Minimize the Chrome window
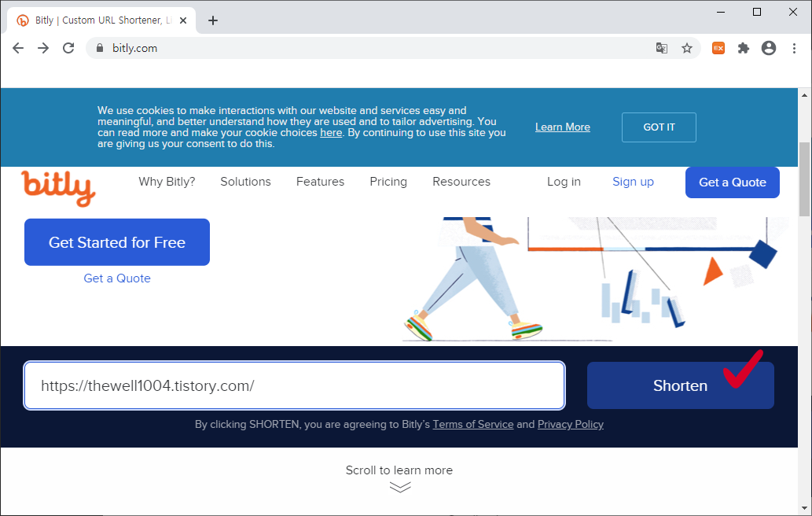812x516 pixels. 721,12
